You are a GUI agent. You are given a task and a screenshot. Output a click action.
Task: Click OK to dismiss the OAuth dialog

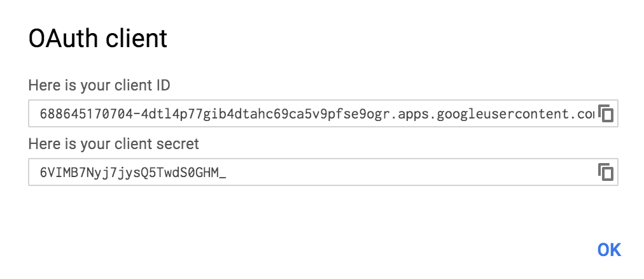[x=609, y=250]
